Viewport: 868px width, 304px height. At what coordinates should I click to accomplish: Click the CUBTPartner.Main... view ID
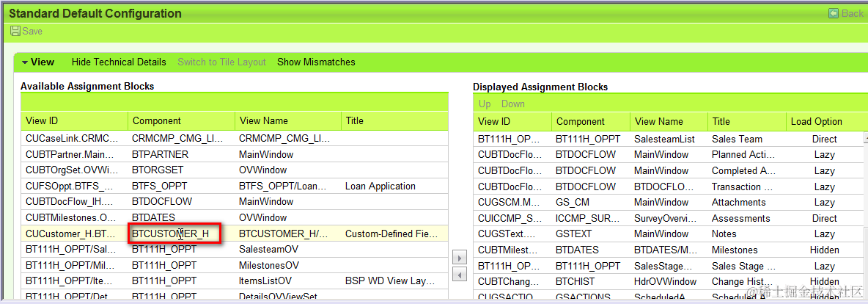click(x=75, y=154)
